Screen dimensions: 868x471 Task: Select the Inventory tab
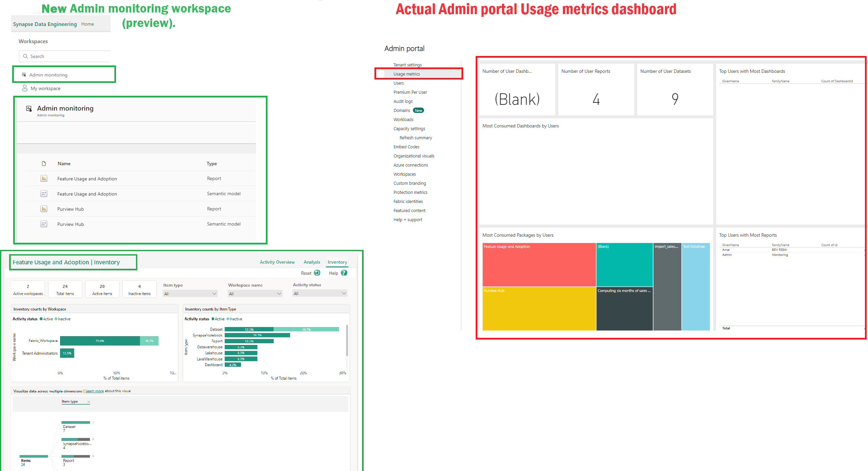[x=337, y=262]
